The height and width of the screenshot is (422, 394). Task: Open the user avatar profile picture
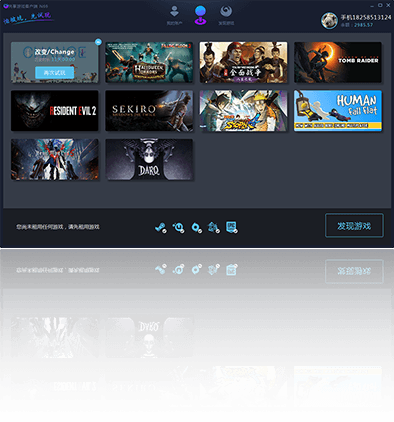[329, 20]
